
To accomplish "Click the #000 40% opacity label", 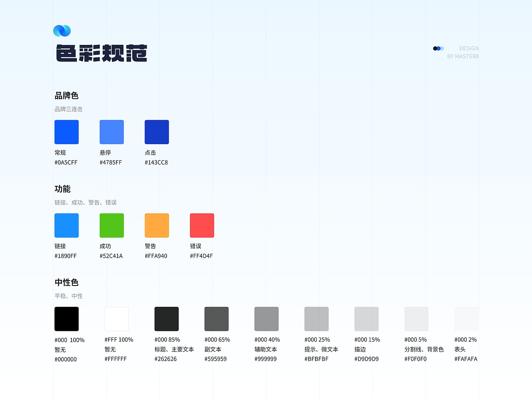I will (267, 340).
